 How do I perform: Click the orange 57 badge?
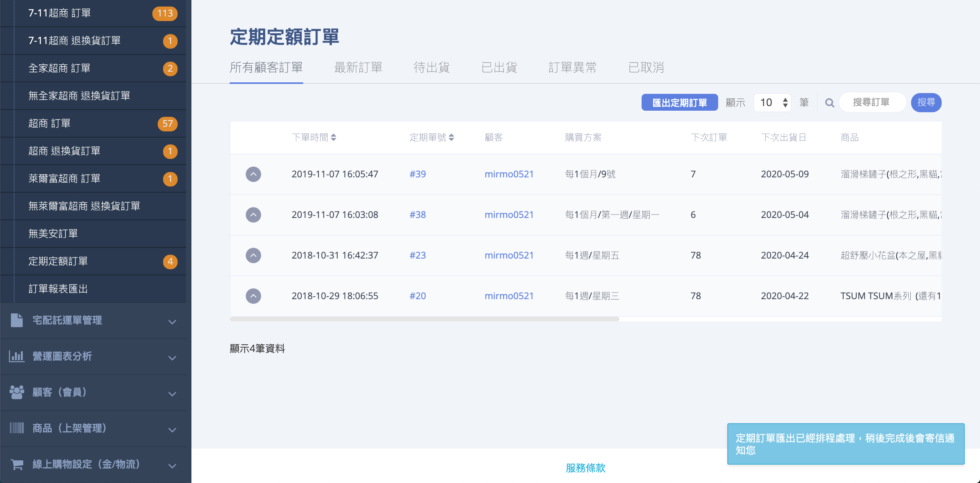(167, 124)
